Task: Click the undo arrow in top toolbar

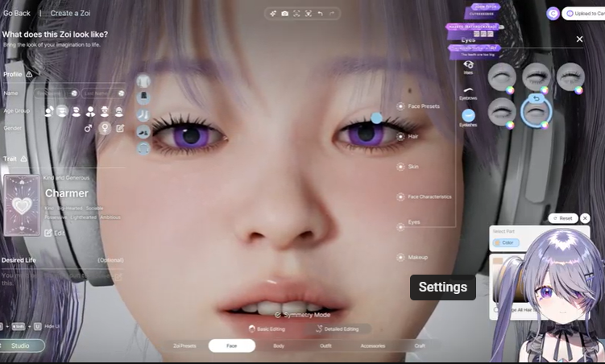Action: 321,14
